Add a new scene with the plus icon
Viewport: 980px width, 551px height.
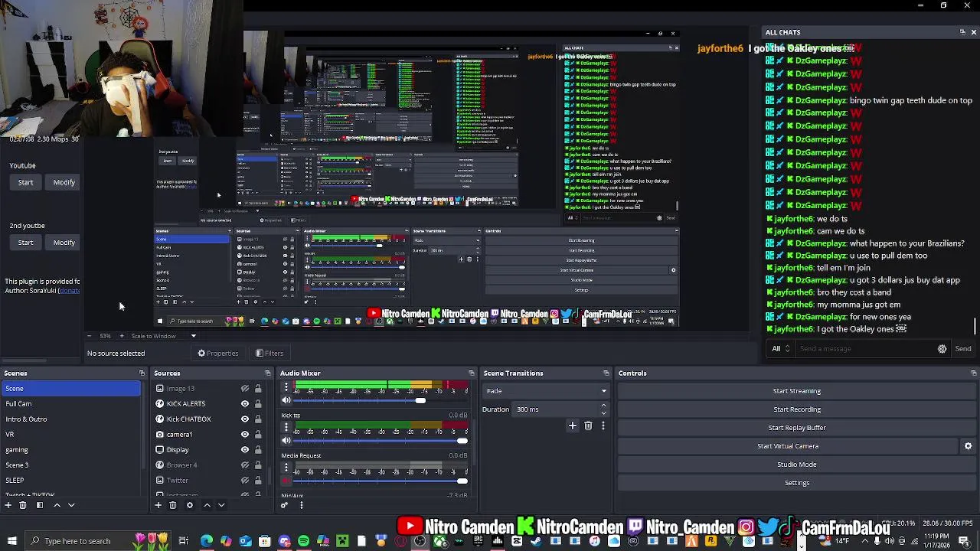[x=8, y=505]
